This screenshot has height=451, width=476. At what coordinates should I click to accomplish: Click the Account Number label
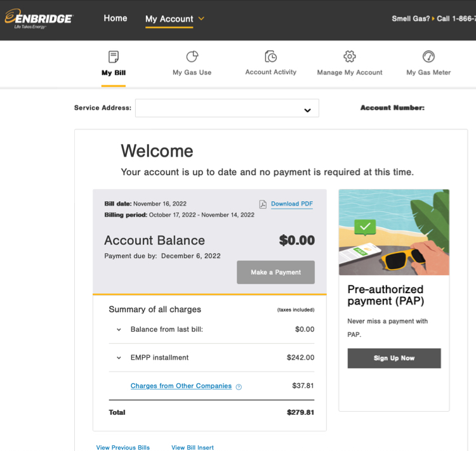pyautogui.click(x=392, y=108)
